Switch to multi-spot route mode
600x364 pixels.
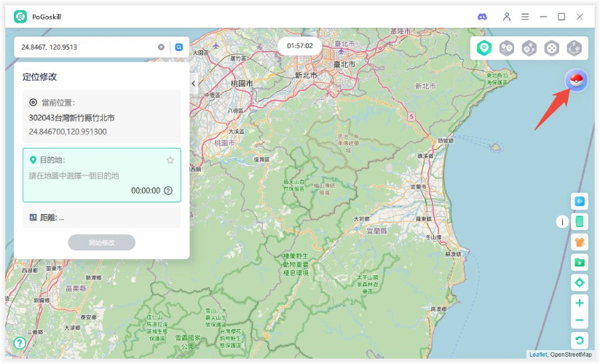click(x=529, y=48)
